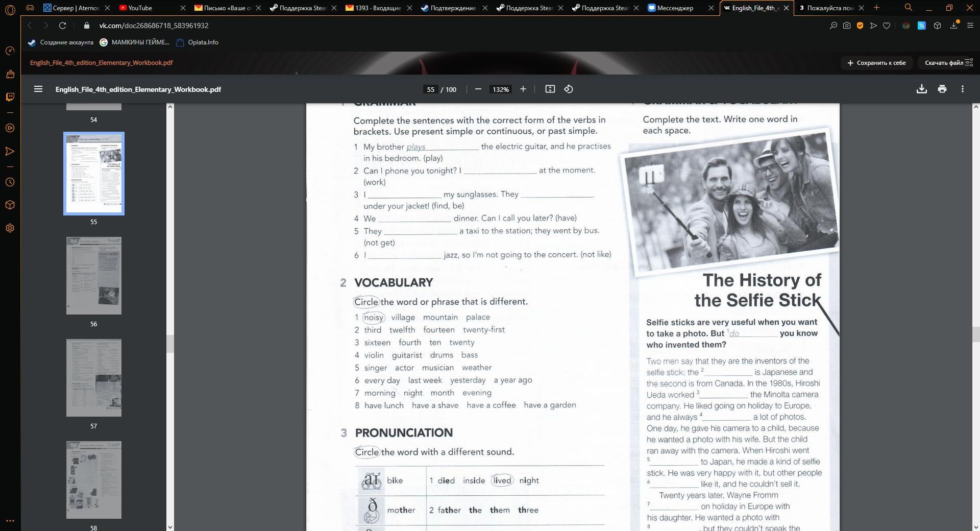Image resolution: width=980 pixels, height=531 pixels.
Task: Rotate the PDF counterclockwise
Action: tap(568, 89)
